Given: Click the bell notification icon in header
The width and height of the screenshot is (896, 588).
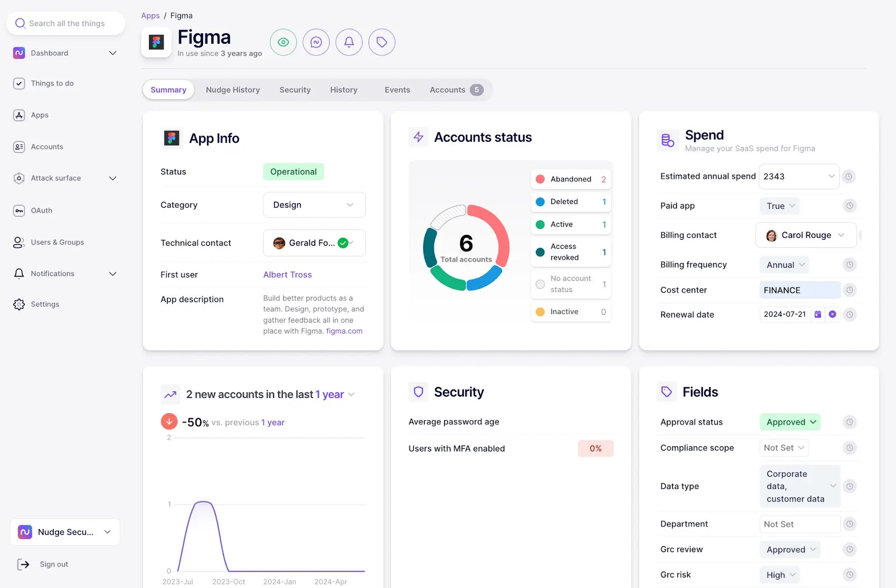Looking at the screenshot, I should tap(349, 42).
